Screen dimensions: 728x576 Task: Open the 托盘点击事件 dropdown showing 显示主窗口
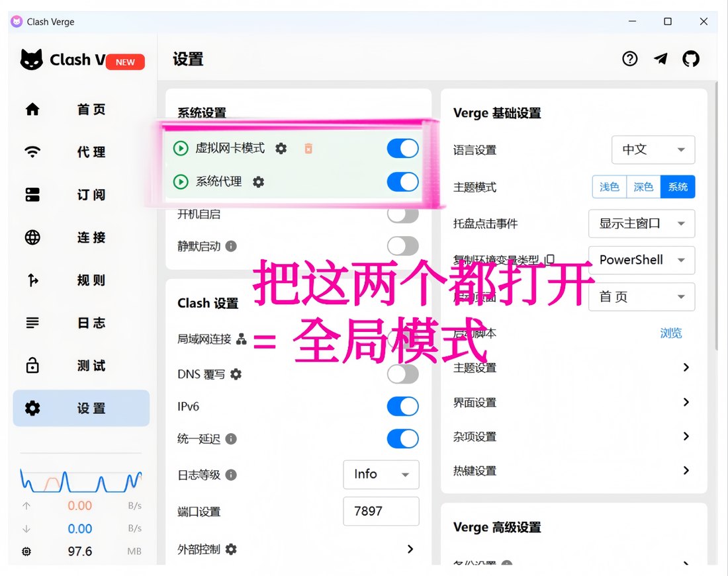[x=642, y=224]
